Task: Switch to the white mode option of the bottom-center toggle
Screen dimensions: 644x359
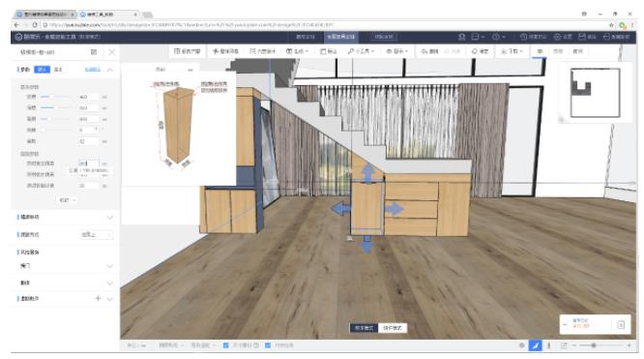Action: (x=393, y=328)
